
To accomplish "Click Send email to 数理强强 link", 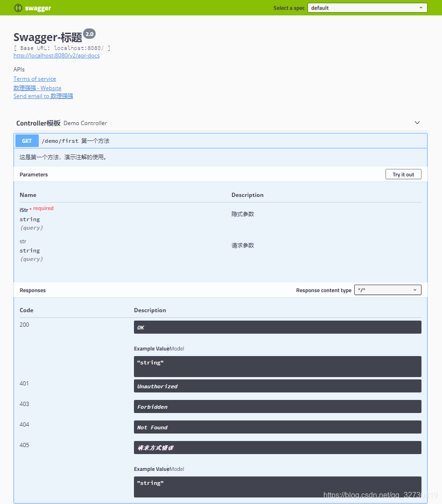I will [43, 96].
